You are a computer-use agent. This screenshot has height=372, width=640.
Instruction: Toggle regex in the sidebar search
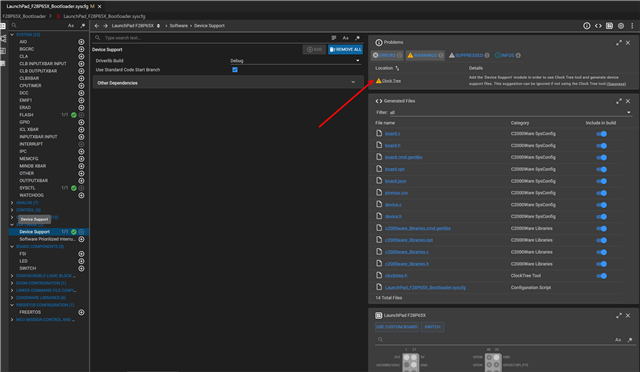pyautogui.click(x=83, y=25)
